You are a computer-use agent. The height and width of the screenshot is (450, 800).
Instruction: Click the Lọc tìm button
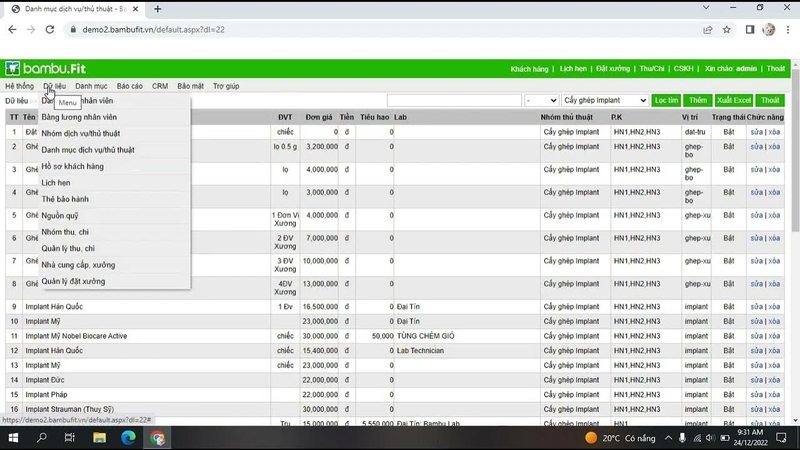pyautogui.click(x=666, y=101)
